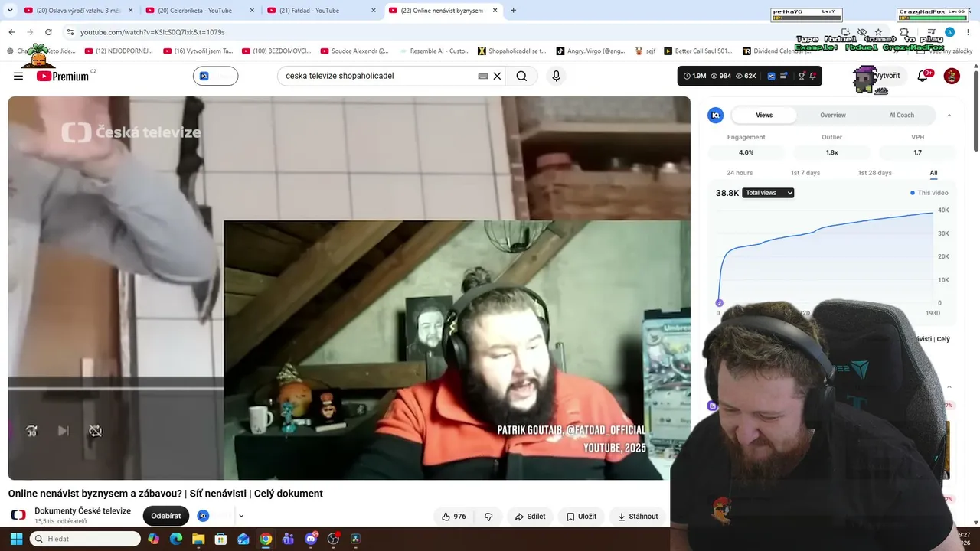This screenshot has height=551, width=980.
Task: Share the video with Sdílet
Action: pos(530,517)
